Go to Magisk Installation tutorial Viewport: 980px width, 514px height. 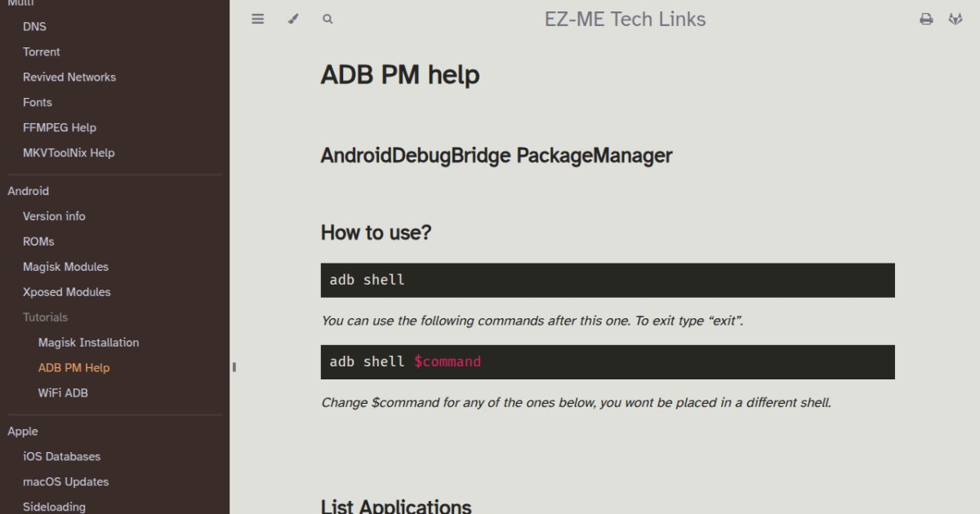tap(88, 343)
